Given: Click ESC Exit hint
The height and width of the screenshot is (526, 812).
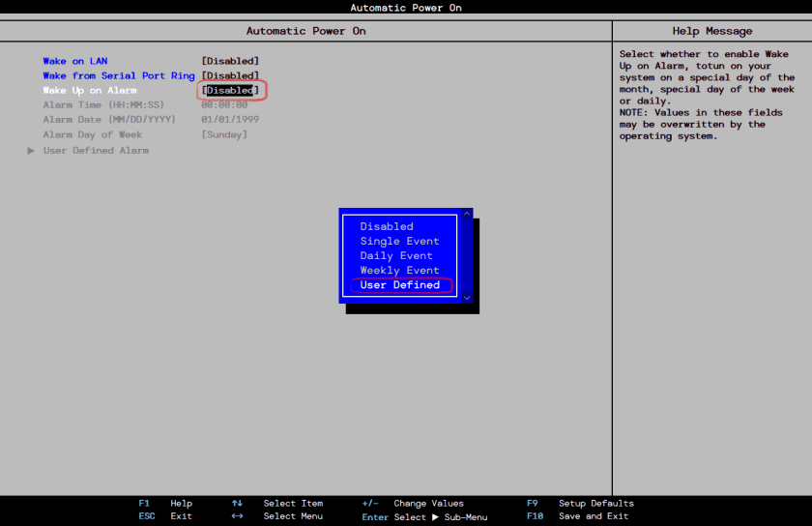Looking at the screenshot, I should [165, 516].
